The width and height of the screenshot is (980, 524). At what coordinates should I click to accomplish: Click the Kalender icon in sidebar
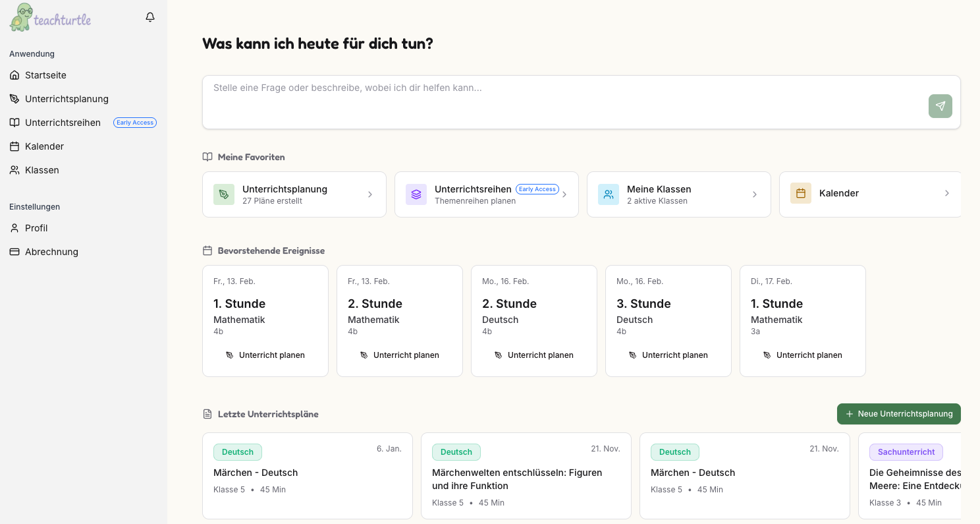coord(14,146)
